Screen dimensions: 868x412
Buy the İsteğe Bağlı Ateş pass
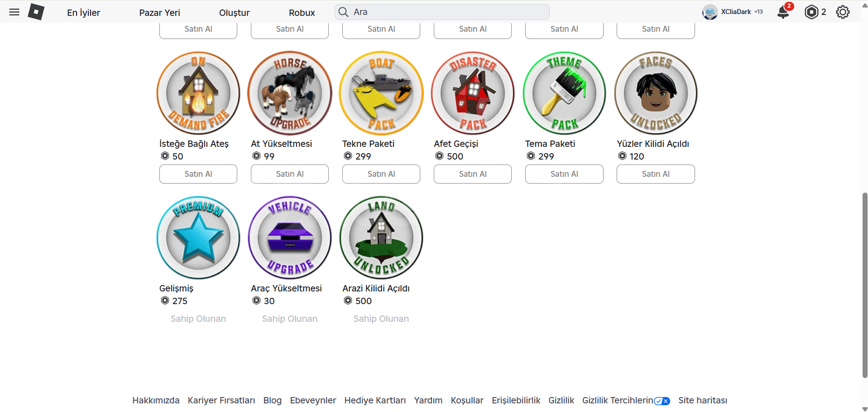198,174
